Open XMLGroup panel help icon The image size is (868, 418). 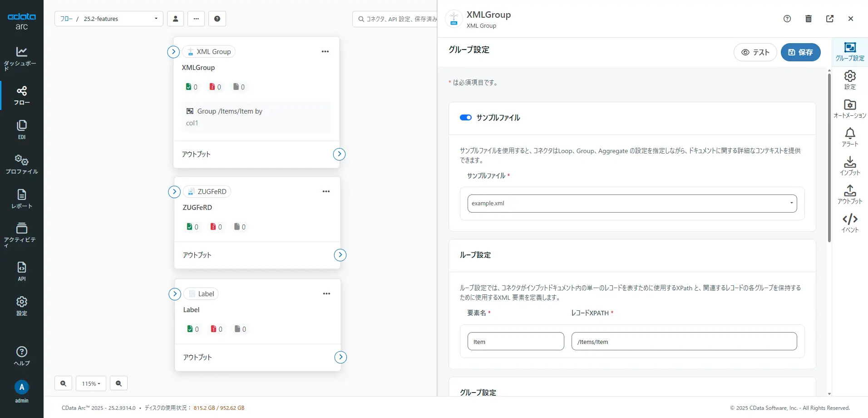pos(787,19)
